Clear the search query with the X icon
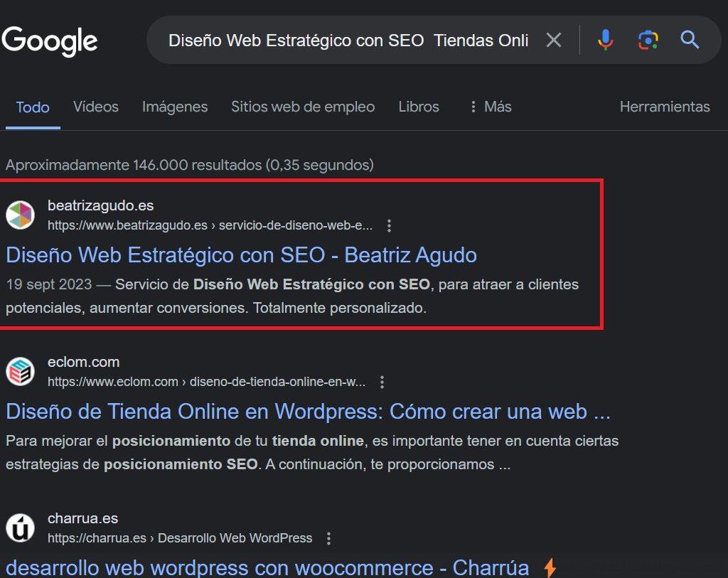This screenshot has height=578, width=728. click(x=554, y=40)
